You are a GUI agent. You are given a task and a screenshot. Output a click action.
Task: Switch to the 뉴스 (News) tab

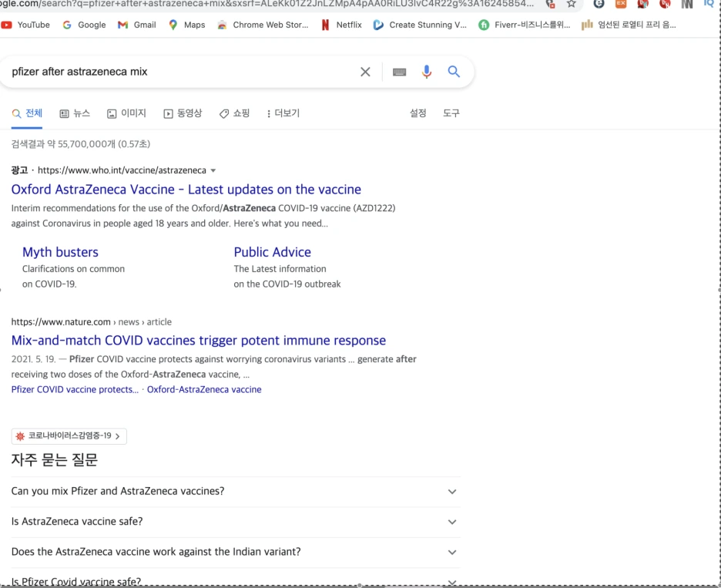pos(75,113)
